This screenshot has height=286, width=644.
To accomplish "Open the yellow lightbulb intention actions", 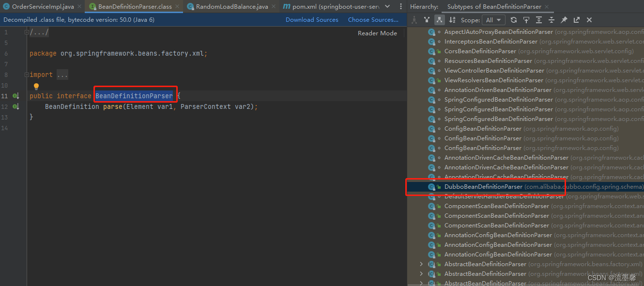I will click(36, 86).
